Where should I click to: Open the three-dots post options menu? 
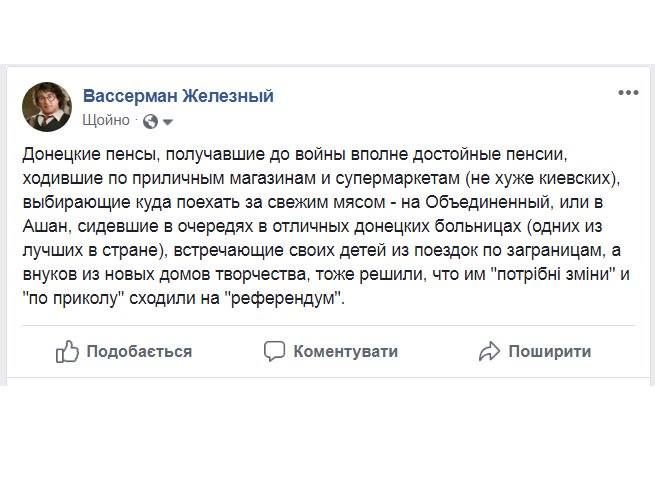(628, 92)
